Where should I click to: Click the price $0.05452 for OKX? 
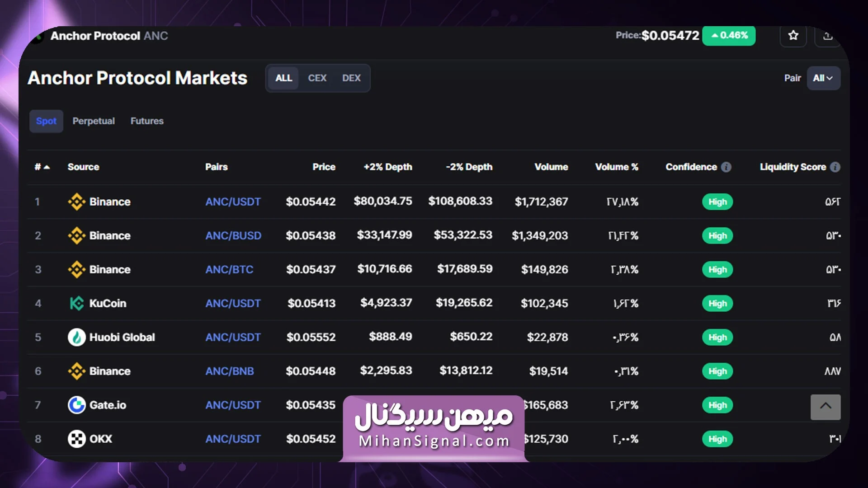coord(311,439)
